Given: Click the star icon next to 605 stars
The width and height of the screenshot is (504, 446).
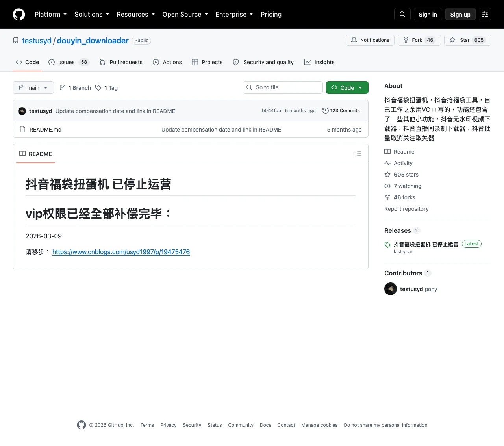Looking at the screenshot, I should [x=387, y=175].
